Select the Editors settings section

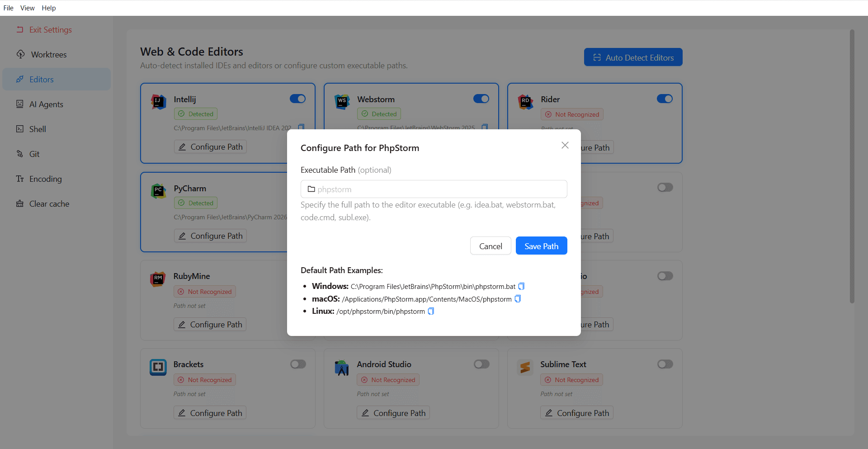tap(57, 80)
